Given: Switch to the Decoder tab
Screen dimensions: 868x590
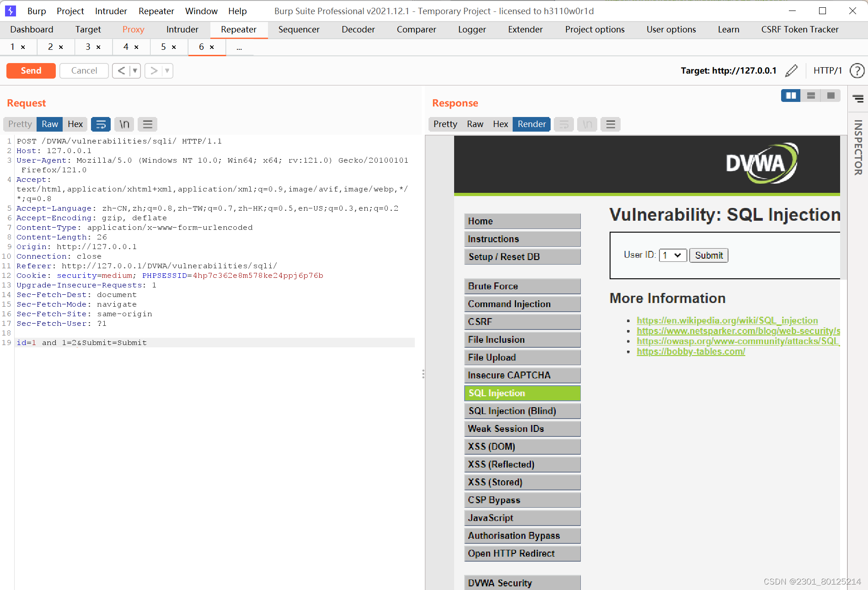Looking at the screenshot, I should click(x=358, y=29).
